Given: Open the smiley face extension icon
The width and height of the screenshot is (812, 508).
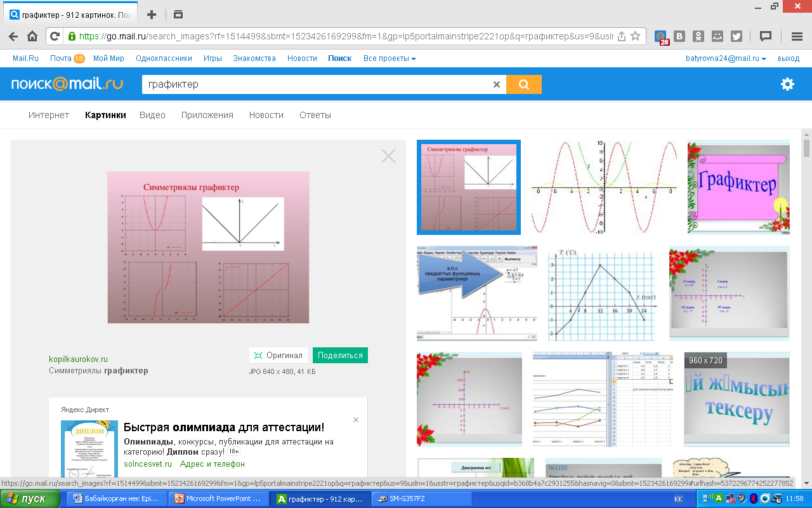Looking at the screenshot, I should 717,36.
